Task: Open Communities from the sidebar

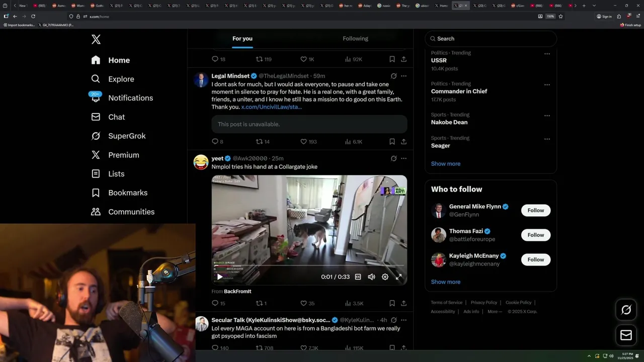Action: [123, 212]
